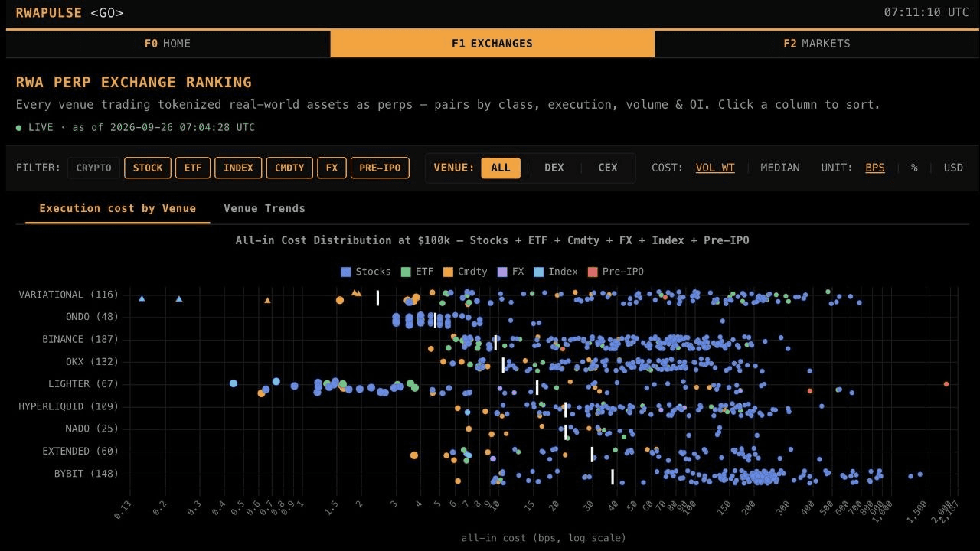Toggle the CRYPTO asset filter
The width and height of the screenshot is (980, 551).
(93, 168)
